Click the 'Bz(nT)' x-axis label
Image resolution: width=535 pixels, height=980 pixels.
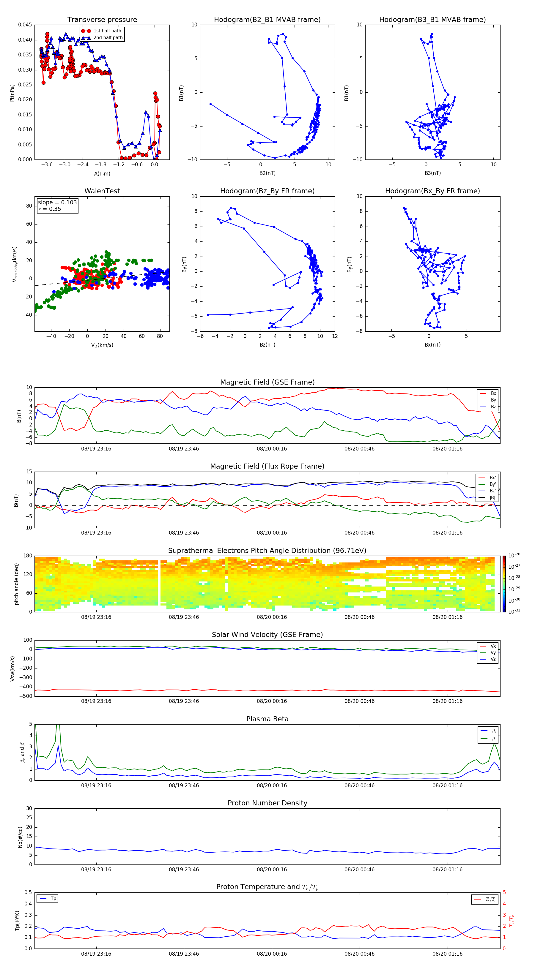point(267,345)
